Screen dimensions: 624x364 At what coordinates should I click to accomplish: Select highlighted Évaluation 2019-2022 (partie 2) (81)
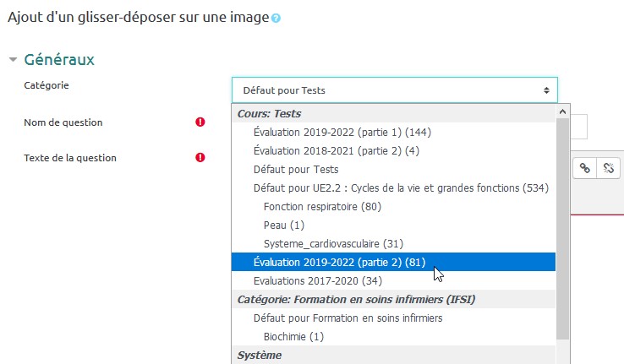click(x=339, y=263)
